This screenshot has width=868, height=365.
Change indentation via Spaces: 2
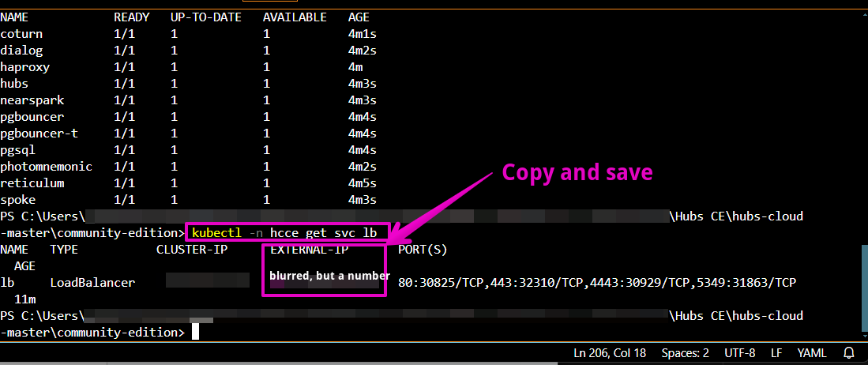click(x=686, y=353)
